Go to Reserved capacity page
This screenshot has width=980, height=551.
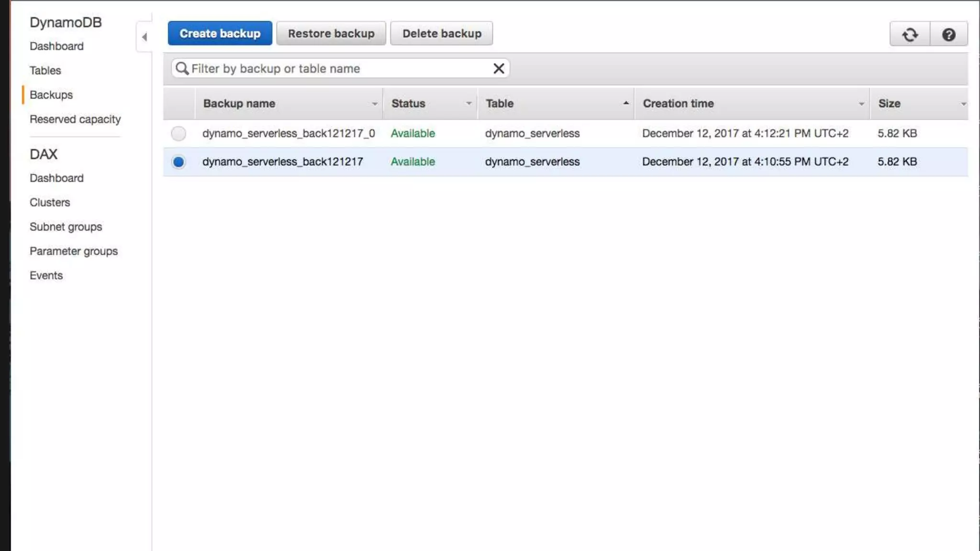(75, 119)
